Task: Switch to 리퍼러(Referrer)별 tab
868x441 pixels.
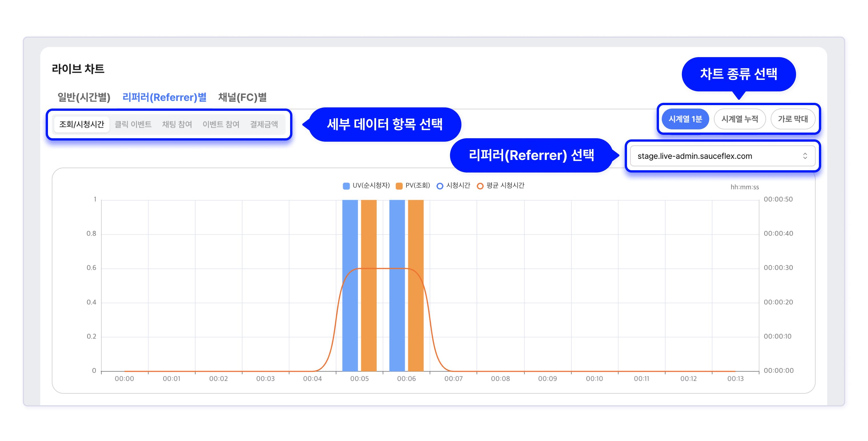Action: pyautogui.click(x=164, y=97)
